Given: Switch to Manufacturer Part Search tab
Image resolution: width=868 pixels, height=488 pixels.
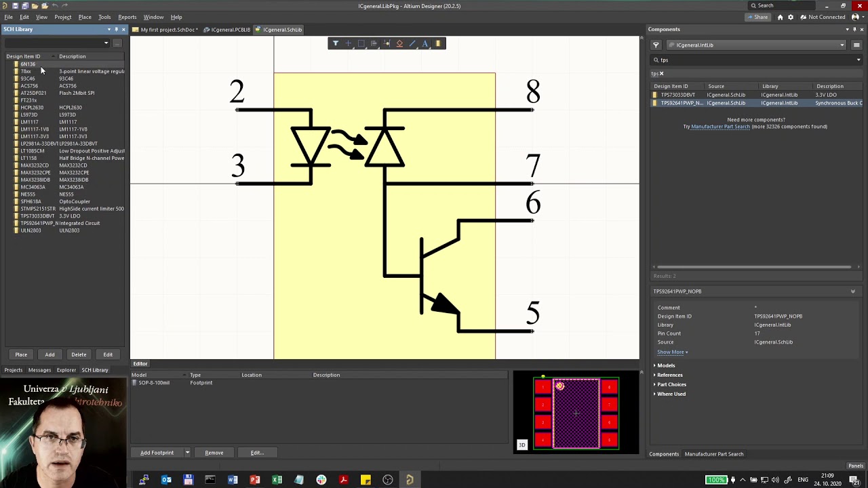Looking at the screenshot, I should (x=714, y=454).
